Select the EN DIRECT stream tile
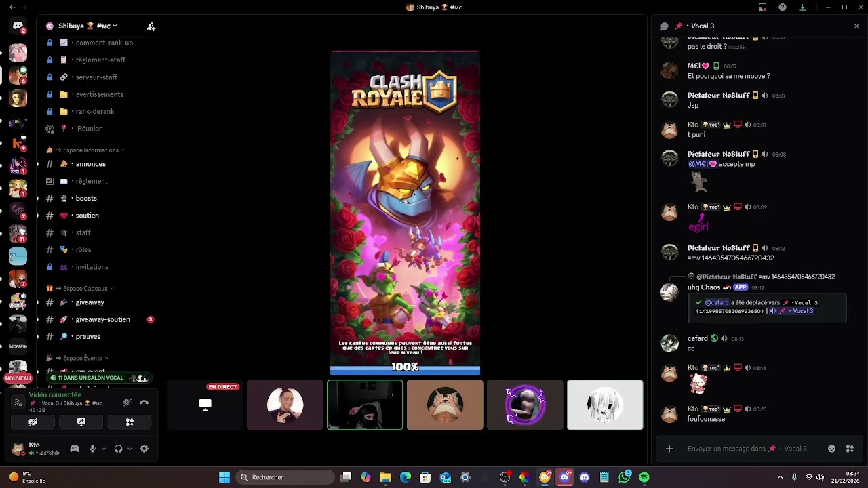This screenshot has width=868, height=488. coord(205,405)
